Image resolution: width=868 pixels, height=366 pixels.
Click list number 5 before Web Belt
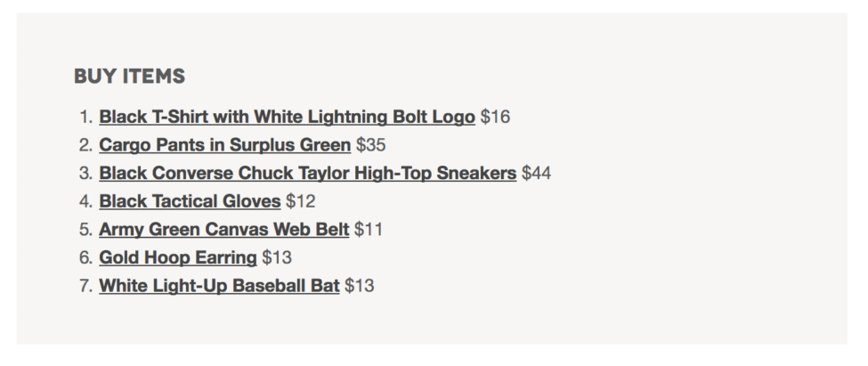[x=86, y=229]
